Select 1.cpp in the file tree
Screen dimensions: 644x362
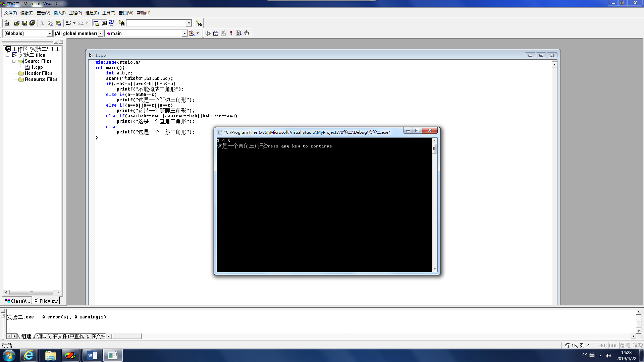(37, 67)
